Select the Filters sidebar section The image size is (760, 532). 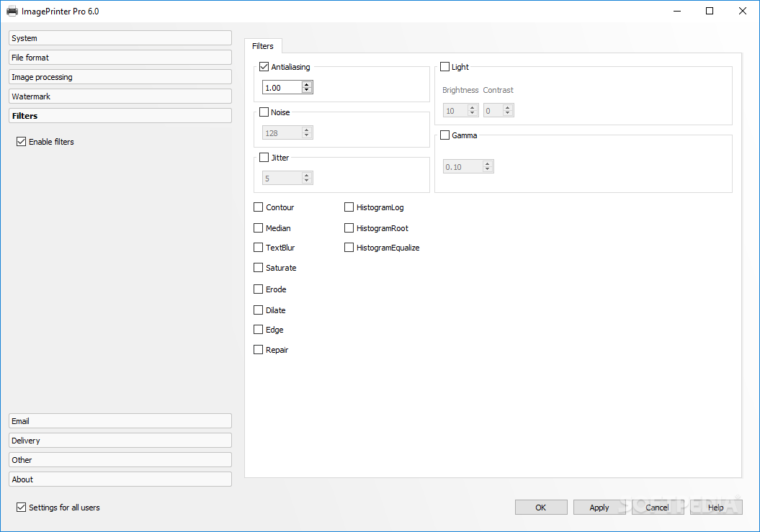(x=120, y=115)
